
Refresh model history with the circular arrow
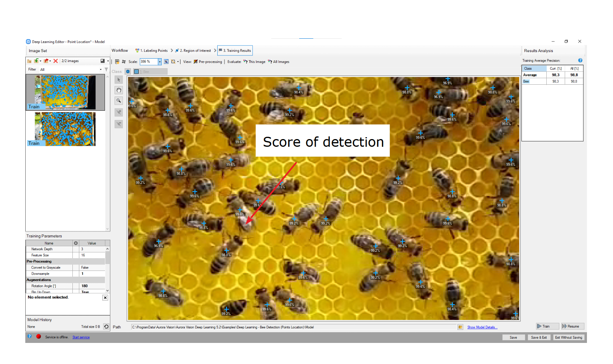106,327
